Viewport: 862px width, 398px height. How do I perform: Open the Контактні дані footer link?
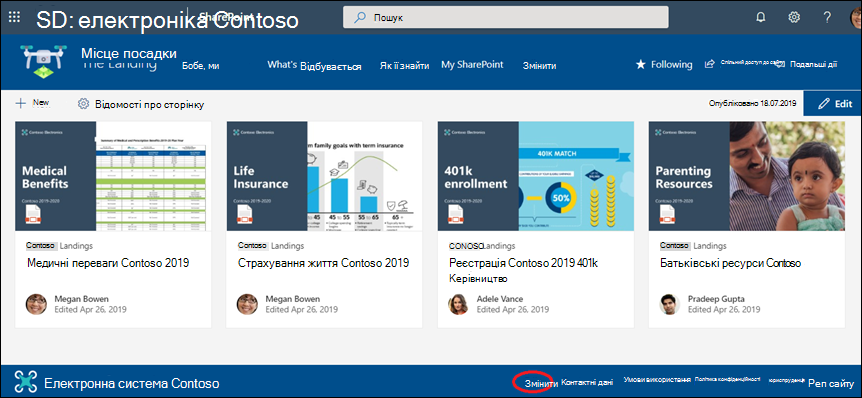587,382
